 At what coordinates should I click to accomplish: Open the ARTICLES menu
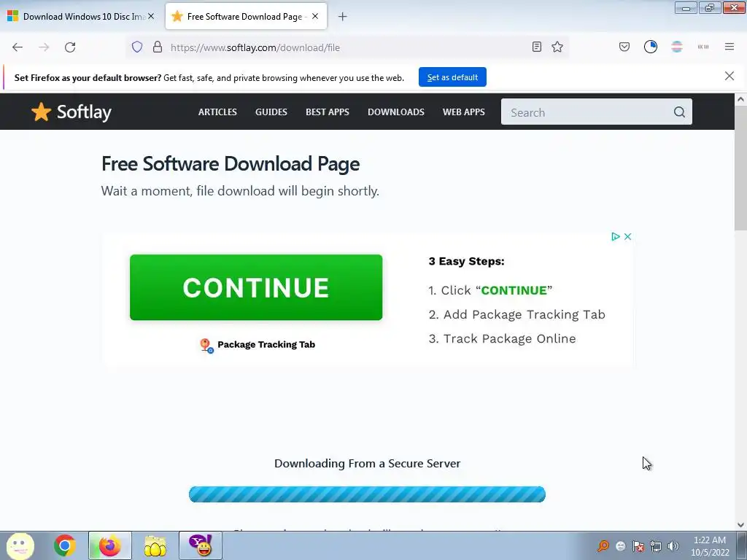click(x=217, y=112)
